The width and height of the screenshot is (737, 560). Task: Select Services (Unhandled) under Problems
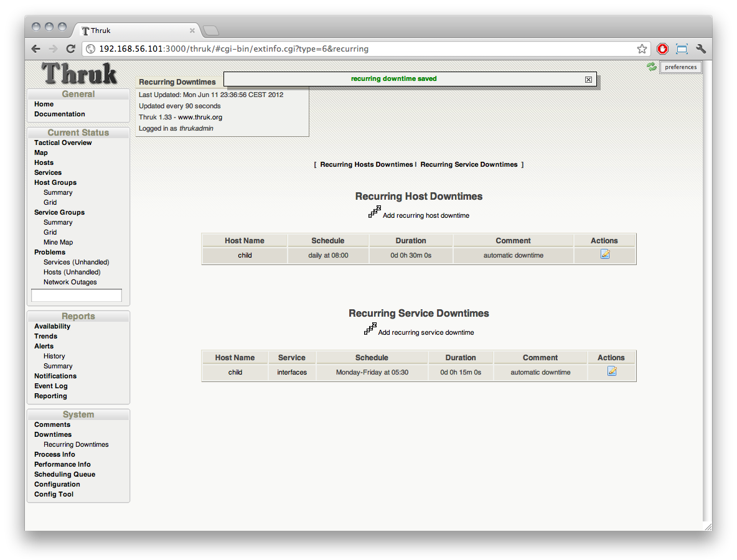point(76,262)
